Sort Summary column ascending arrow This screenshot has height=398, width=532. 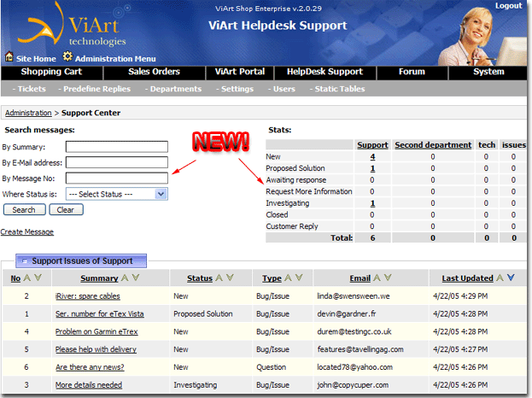point(125,278)
